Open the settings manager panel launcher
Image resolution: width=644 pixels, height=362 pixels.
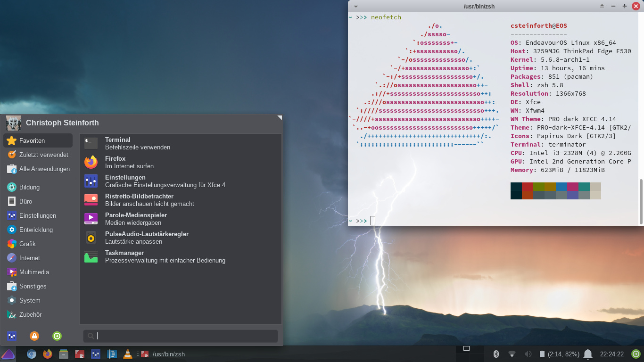(x=96, y=354)
